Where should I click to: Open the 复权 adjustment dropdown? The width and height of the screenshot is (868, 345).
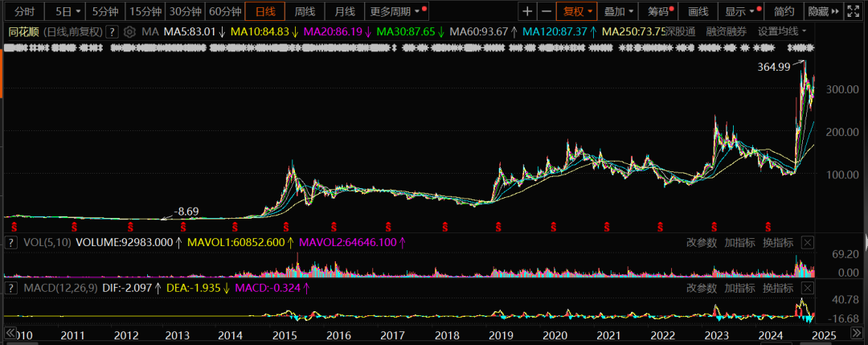coord(577,11)
